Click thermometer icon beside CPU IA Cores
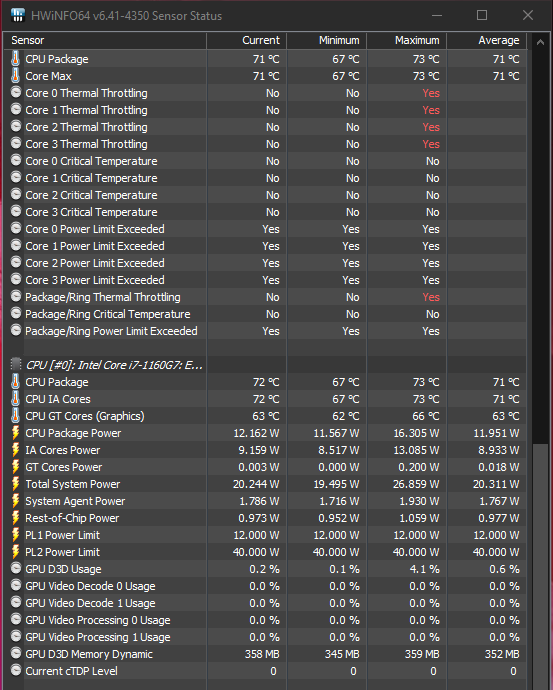 (15, 399)
